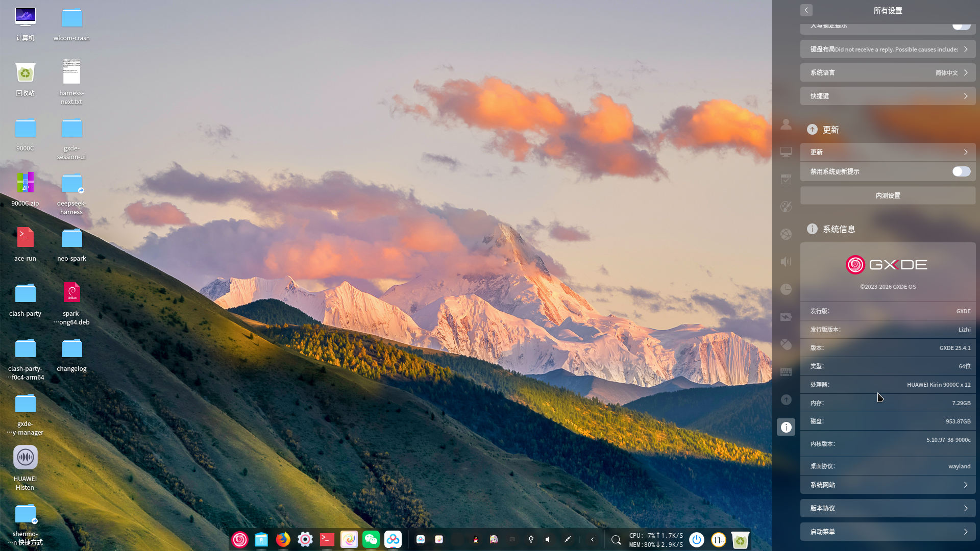Click the CPU and MEM monitor in dock
This screenshot has height=551, width=980.
pyautogui.click(x=656, y=540)
